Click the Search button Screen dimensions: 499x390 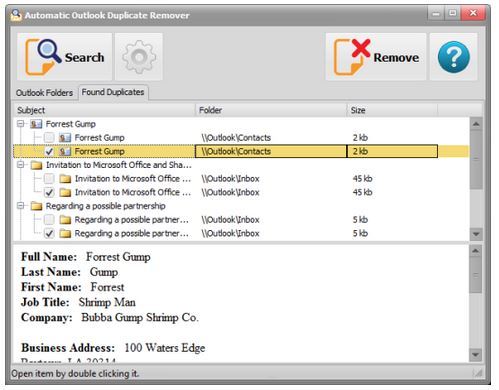click(65, 57)
